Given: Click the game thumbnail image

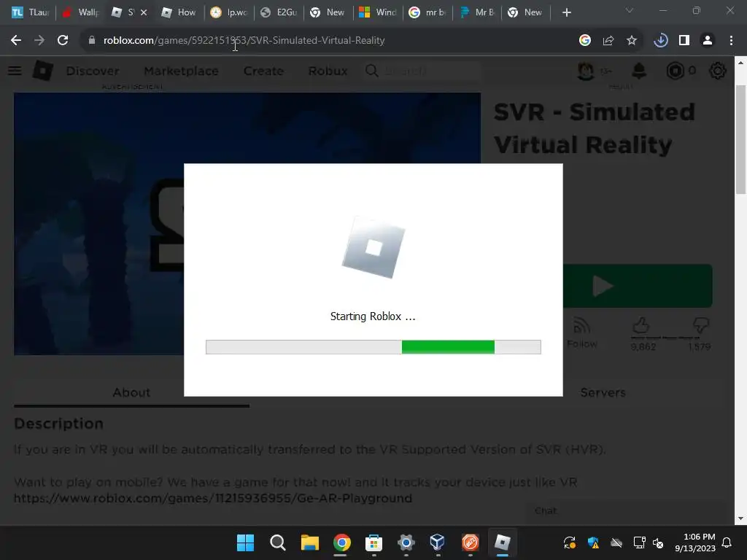Looking at the screenshot, I should click(x=98, y=224).
